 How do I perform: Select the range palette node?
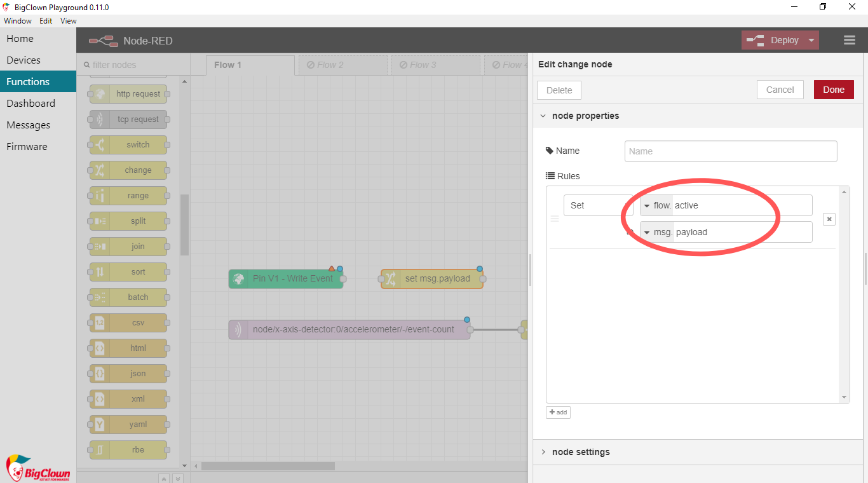click(x=128, y=196)
